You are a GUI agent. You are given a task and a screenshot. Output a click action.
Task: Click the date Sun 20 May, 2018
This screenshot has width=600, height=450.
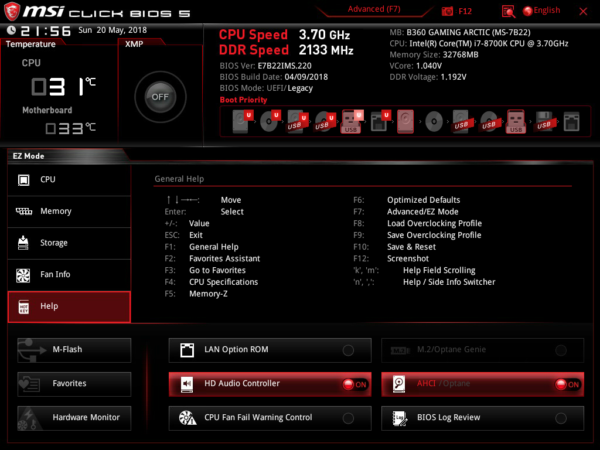point(112,30)
